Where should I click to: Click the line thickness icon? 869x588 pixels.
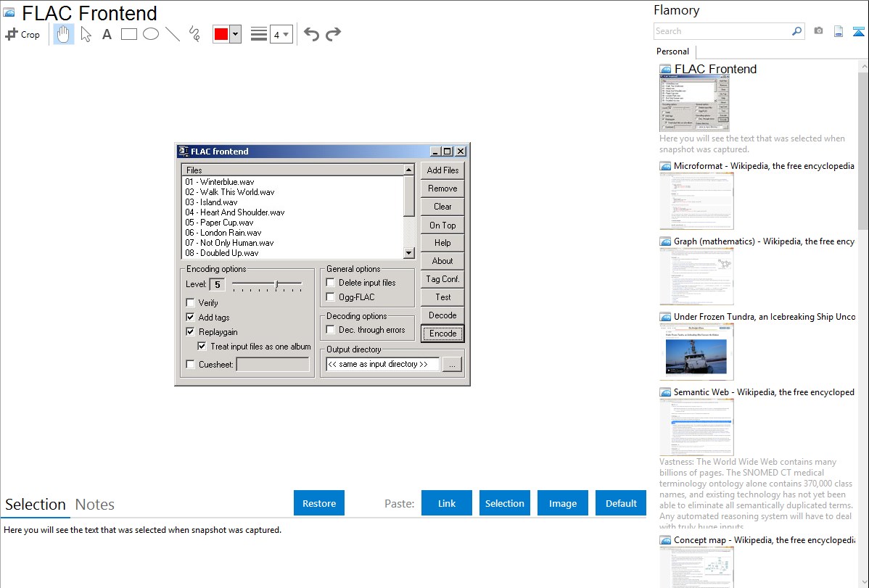(x=258, y=34)
